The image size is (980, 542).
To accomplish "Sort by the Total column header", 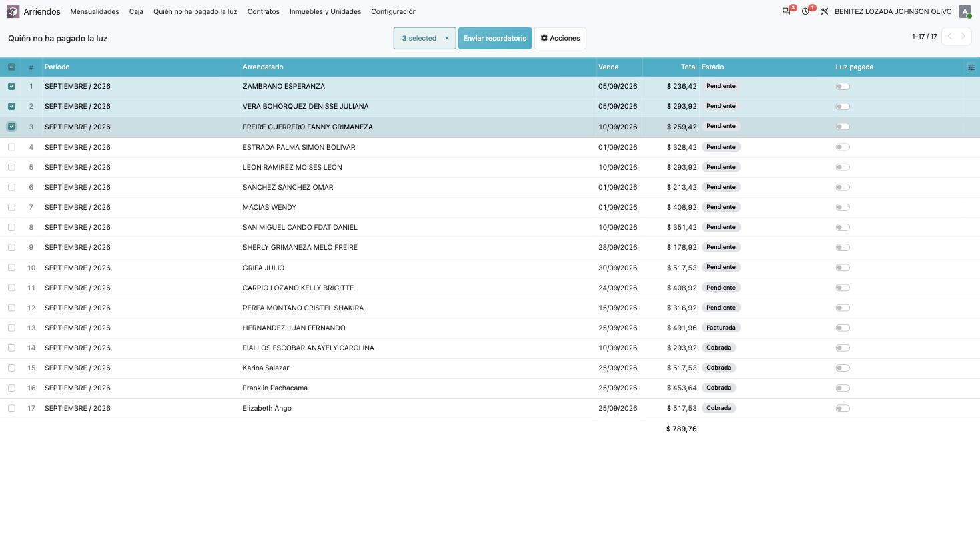I will 670,67.
